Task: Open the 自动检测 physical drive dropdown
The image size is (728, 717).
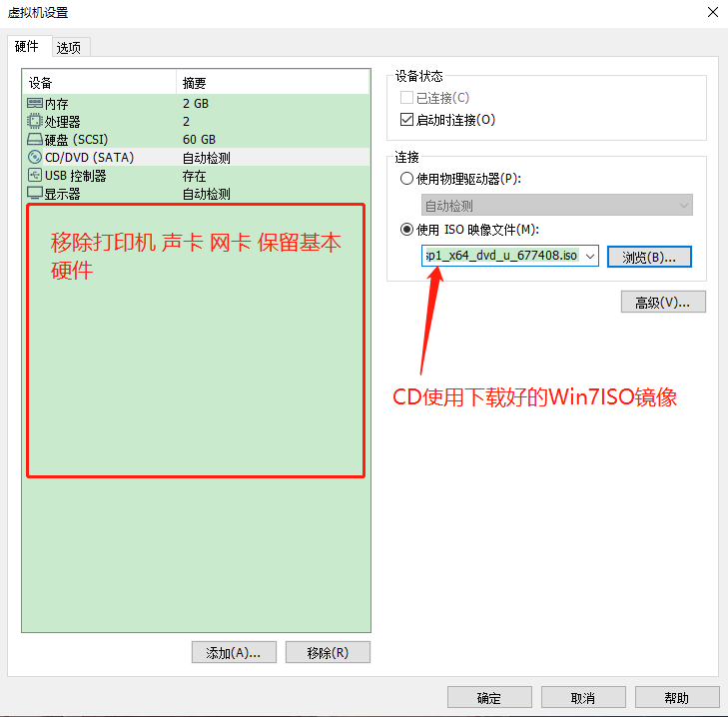Action: point(556,206)
